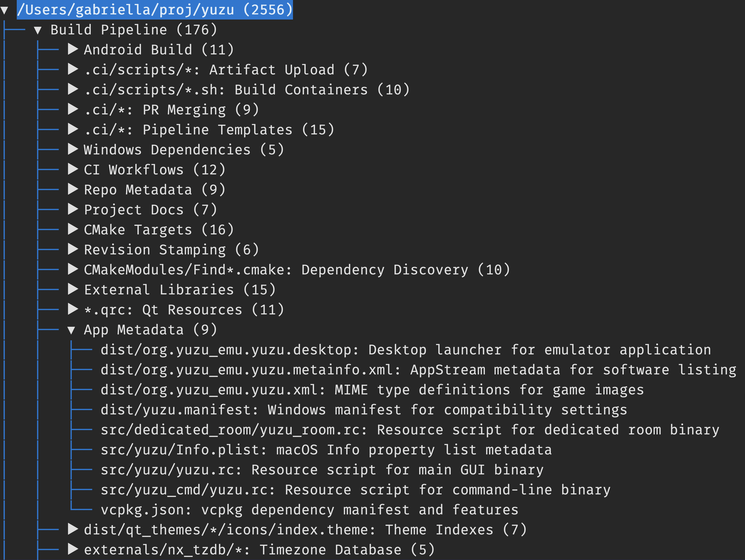Select the vcpkg.json manifest entry
745x560 pixels.
point(309,510)
